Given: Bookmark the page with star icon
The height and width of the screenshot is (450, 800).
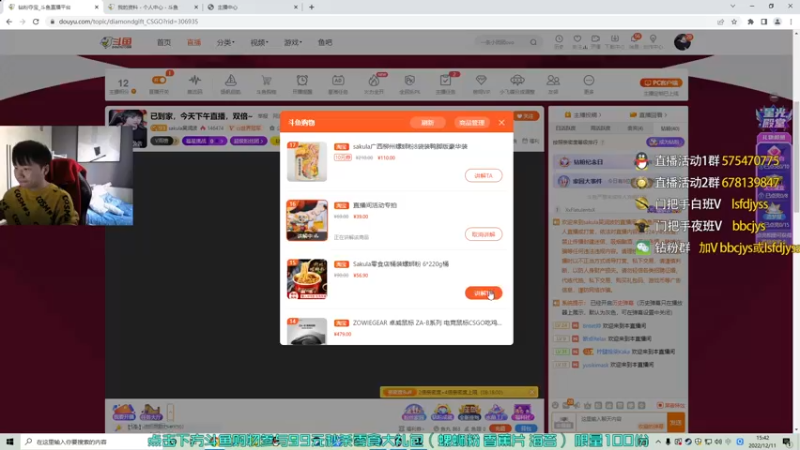Looking at the screenshot, I should (x=734, y=21).
